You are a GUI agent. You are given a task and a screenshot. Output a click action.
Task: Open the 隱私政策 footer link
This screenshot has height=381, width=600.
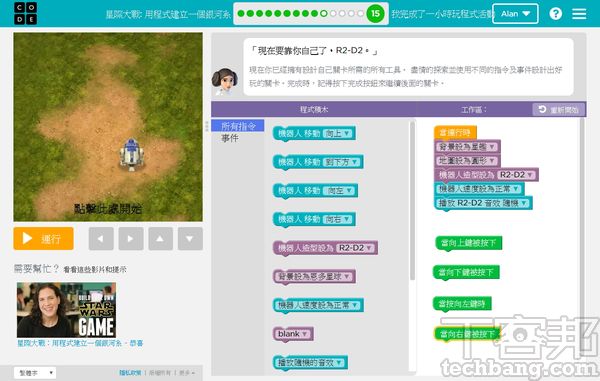tap(130, 373)
